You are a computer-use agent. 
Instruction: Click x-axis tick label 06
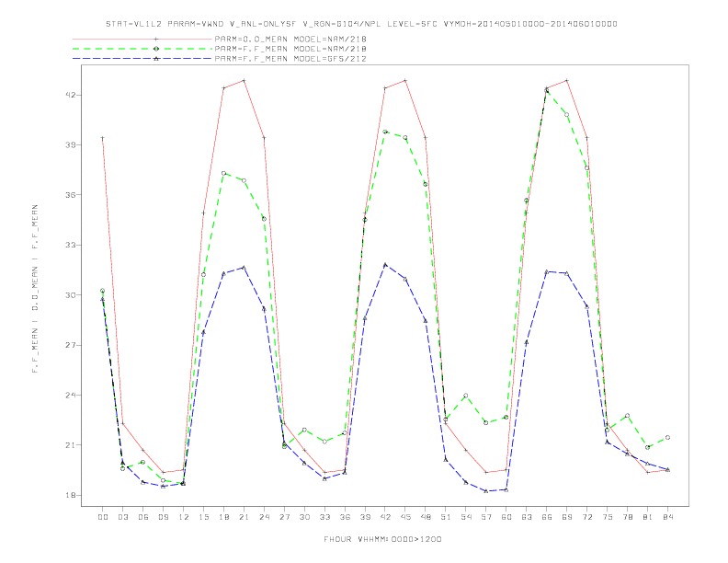(x=143, y=517)
